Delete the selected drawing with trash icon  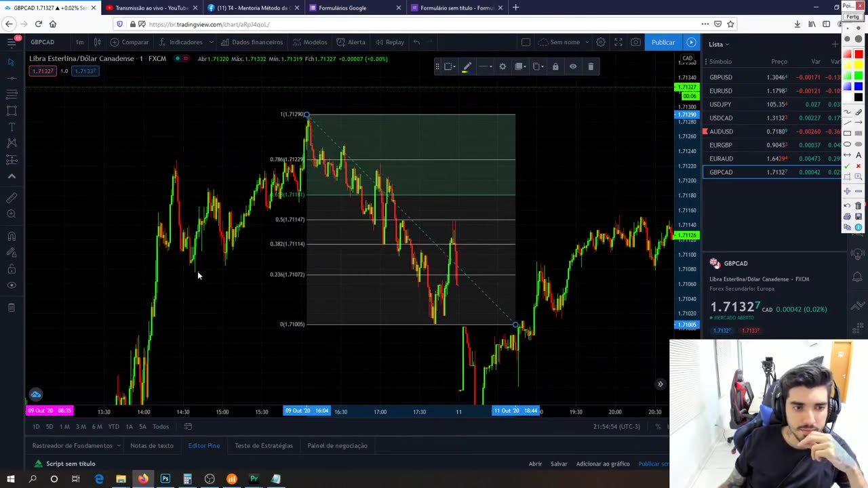pyautogui.click(x=591, y=66)
